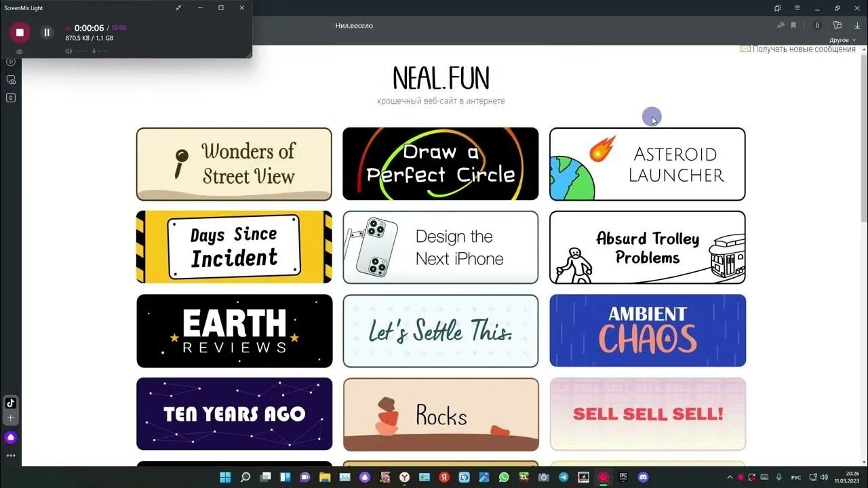The image size is (868, 488).
Task: Show hidden system tray icons
Action: click(x=730, y=477)
